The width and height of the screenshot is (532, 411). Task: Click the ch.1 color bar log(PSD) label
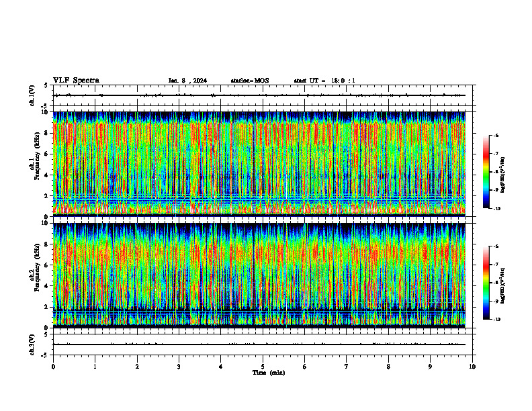(503, 175)
